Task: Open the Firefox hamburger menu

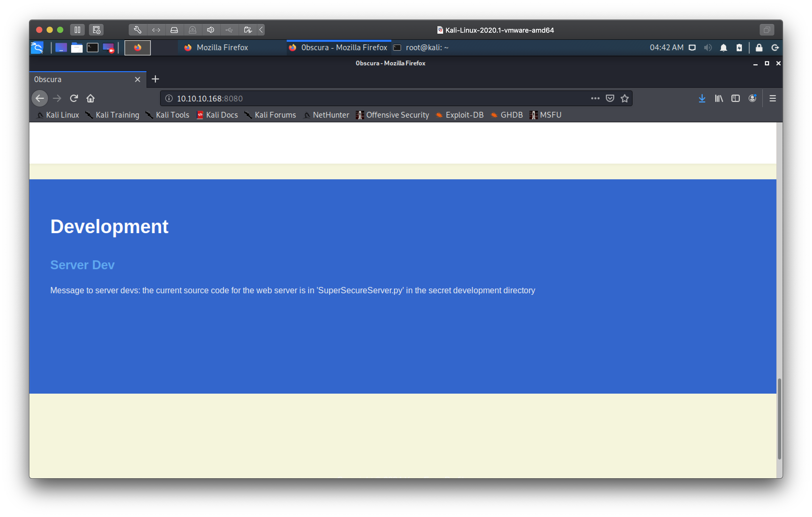Action: (772, 99)
